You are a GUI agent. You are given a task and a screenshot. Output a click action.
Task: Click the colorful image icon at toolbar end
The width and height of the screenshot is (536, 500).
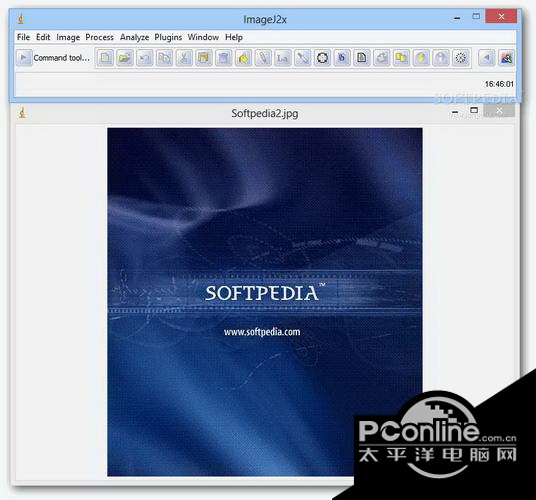pos(506,58)
